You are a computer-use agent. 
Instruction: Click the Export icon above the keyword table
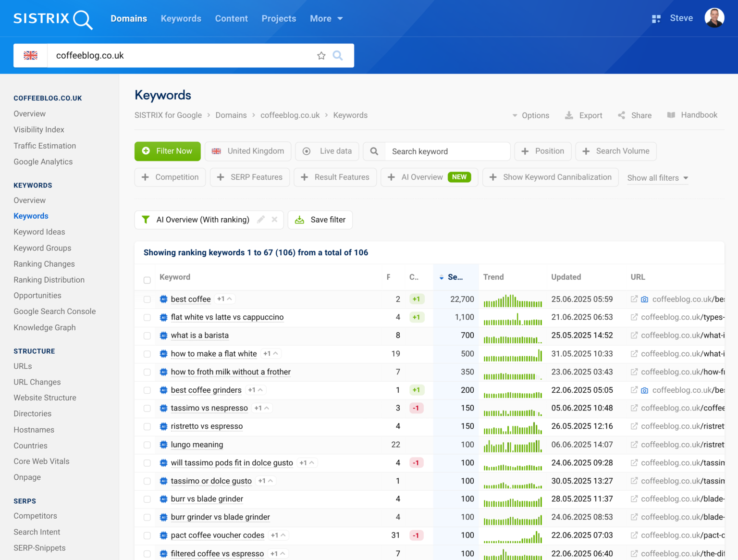(569, 115)
